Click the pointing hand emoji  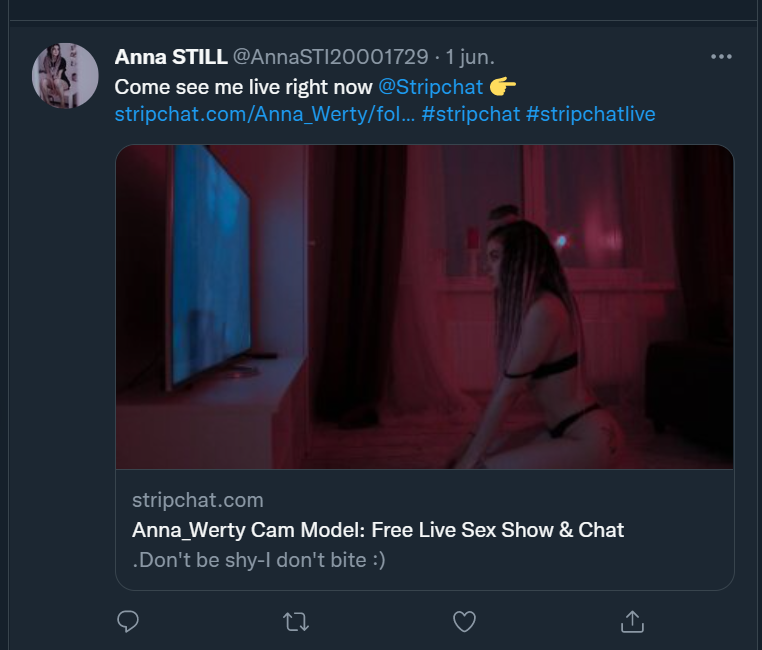pyautogui.click(x=502, y=86)
